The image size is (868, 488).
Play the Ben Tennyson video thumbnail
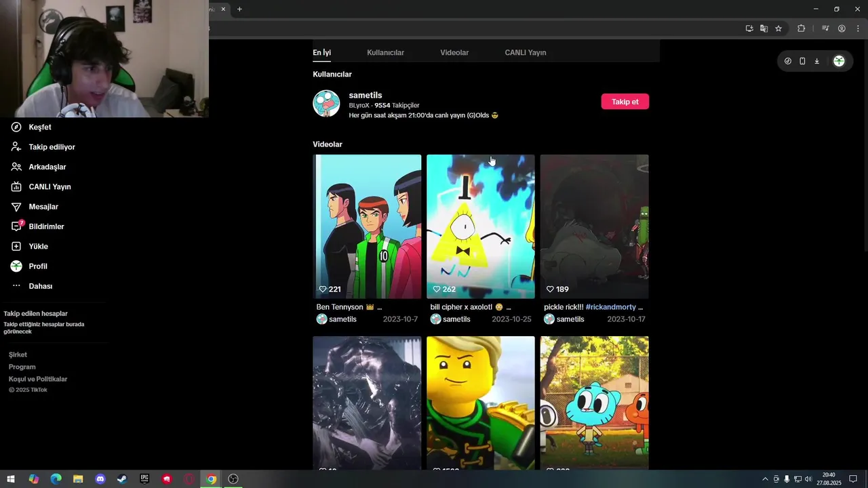(x=367, y=226)
